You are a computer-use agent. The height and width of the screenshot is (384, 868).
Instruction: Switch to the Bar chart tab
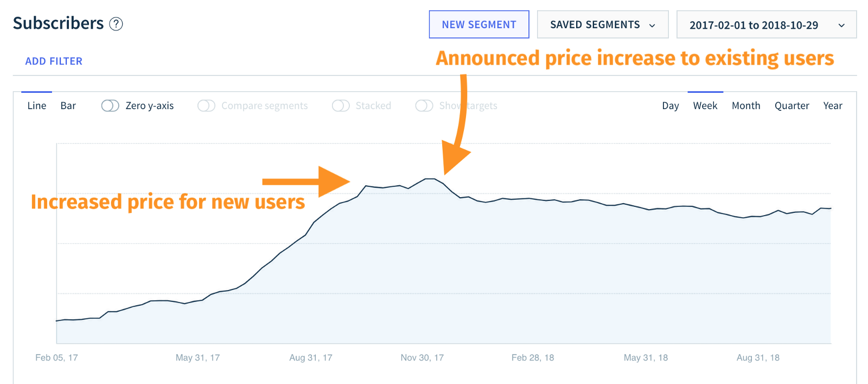68,106
